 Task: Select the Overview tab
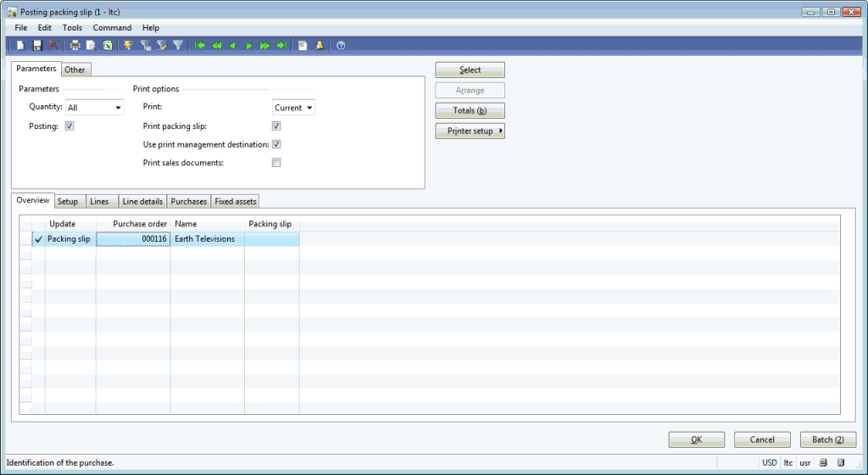click(33, 200)
